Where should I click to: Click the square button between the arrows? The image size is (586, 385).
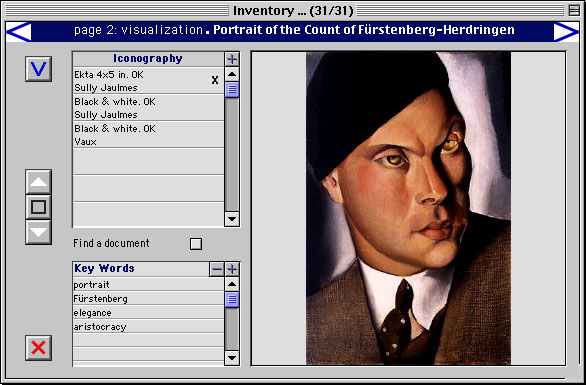(x=38, y=207)
